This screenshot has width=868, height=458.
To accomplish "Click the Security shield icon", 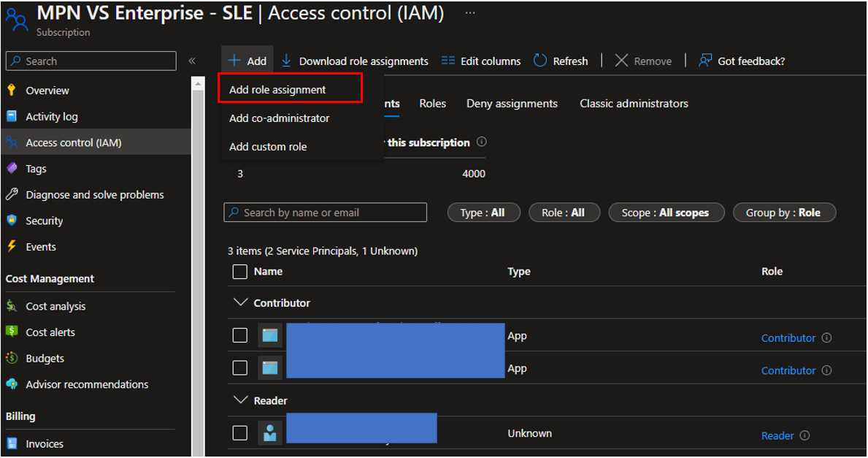I will (x=11, y=221).
